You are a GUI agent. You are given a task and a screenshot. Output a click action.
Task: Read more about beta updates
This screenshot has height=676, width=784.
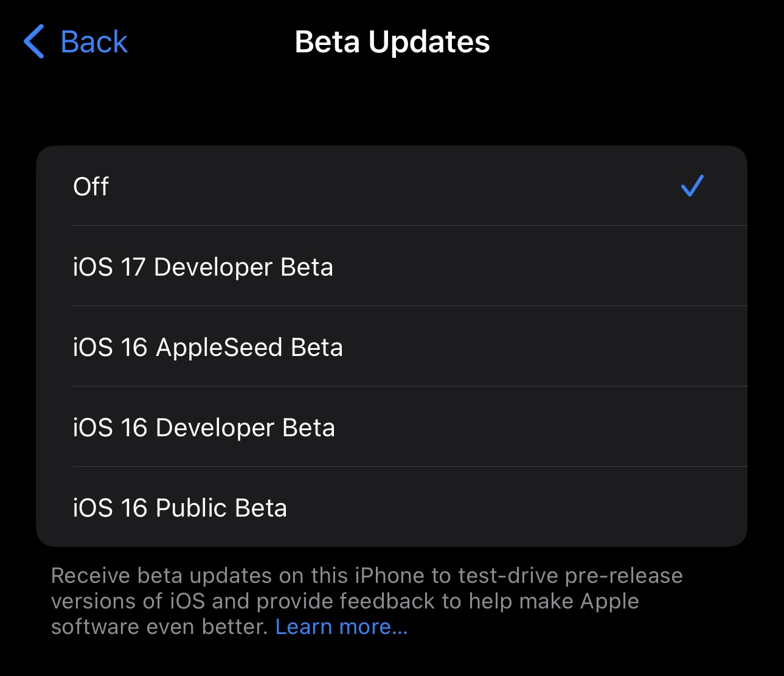pos(341,627)
